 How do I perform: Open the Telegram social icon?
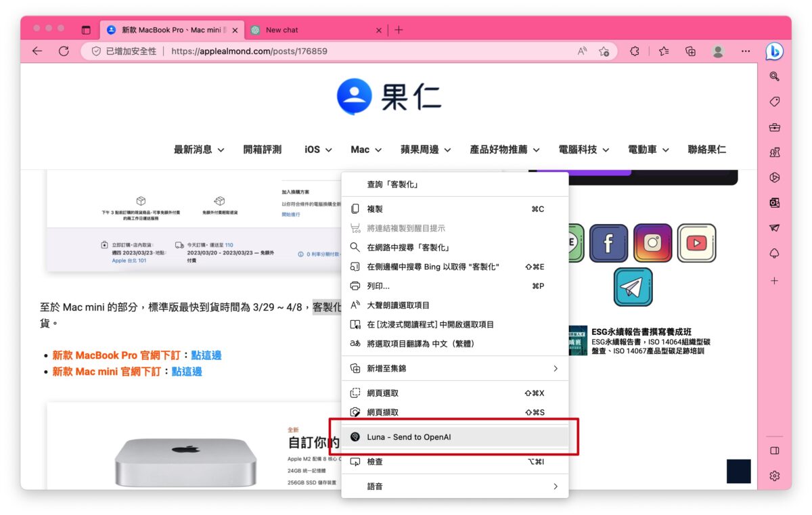click(x=633, y=287)
